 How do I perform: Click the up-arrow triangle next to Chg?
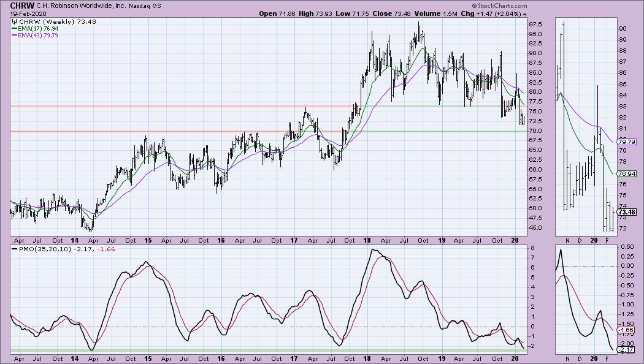[524, 14]
